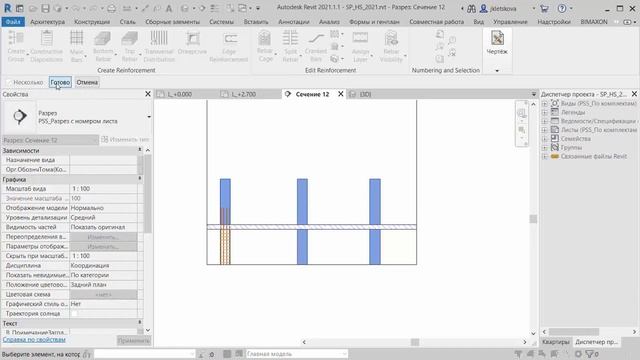Click the Справка по свойствам link
Image resolution: width=640 pixels, height=360 pixels.
(34, 340)
